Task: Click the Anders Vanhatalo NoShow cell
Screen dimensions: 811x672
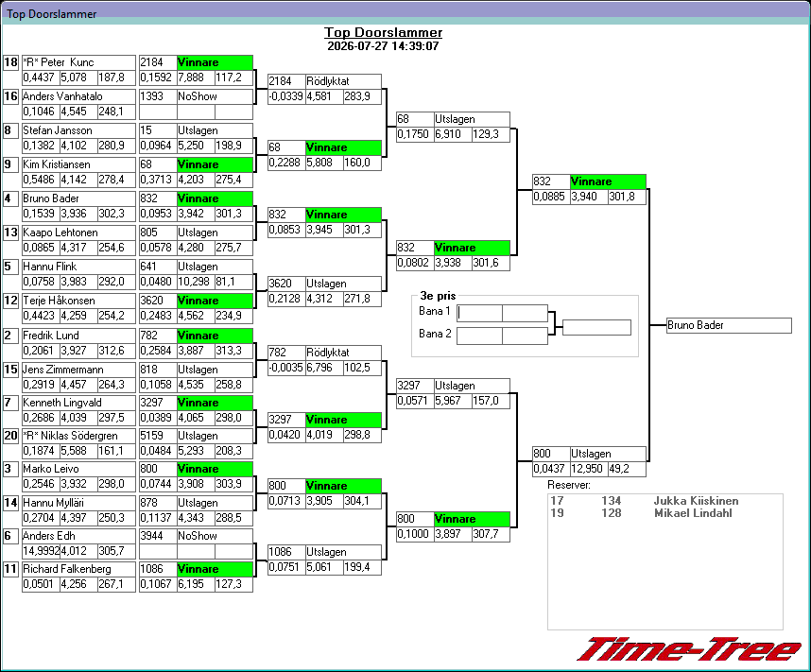Action: click(x=216, y=96)
